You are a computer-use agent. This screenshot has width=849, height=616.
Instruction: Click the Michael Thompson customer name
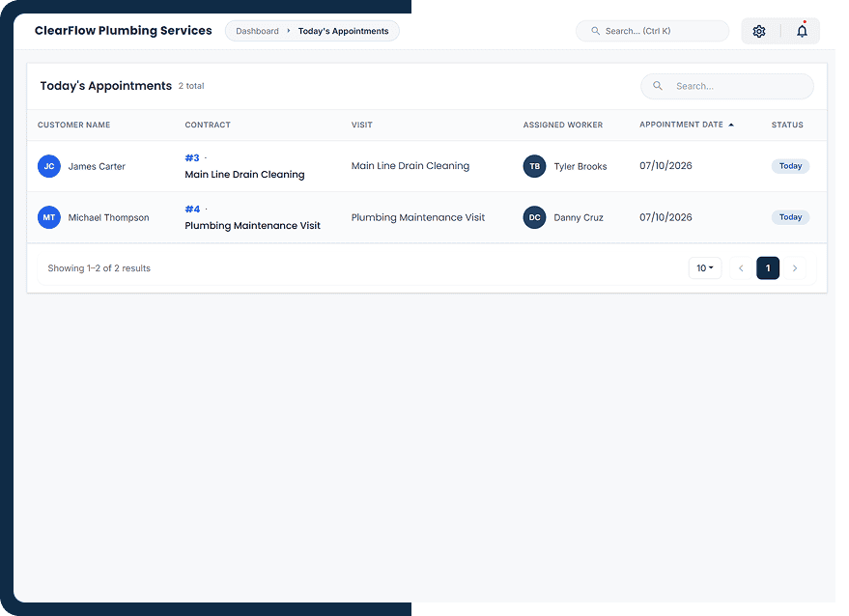pos(108,217)
